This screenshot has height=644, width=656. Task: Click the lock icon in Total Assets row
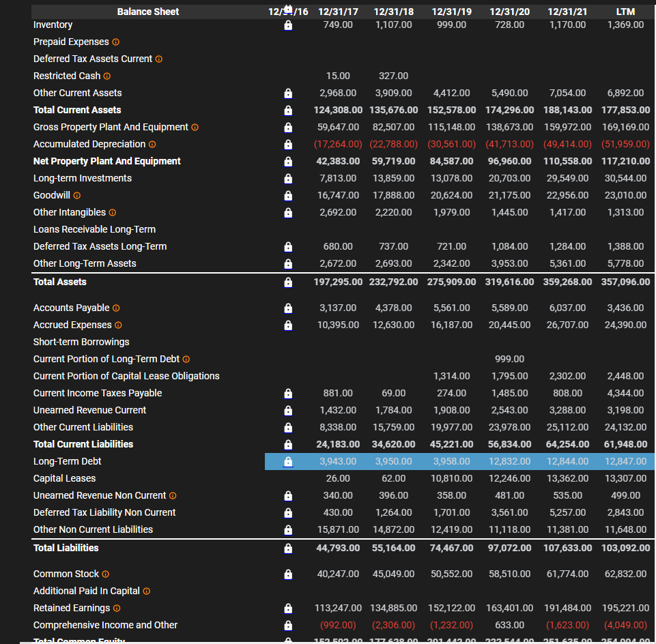[288, 282]
